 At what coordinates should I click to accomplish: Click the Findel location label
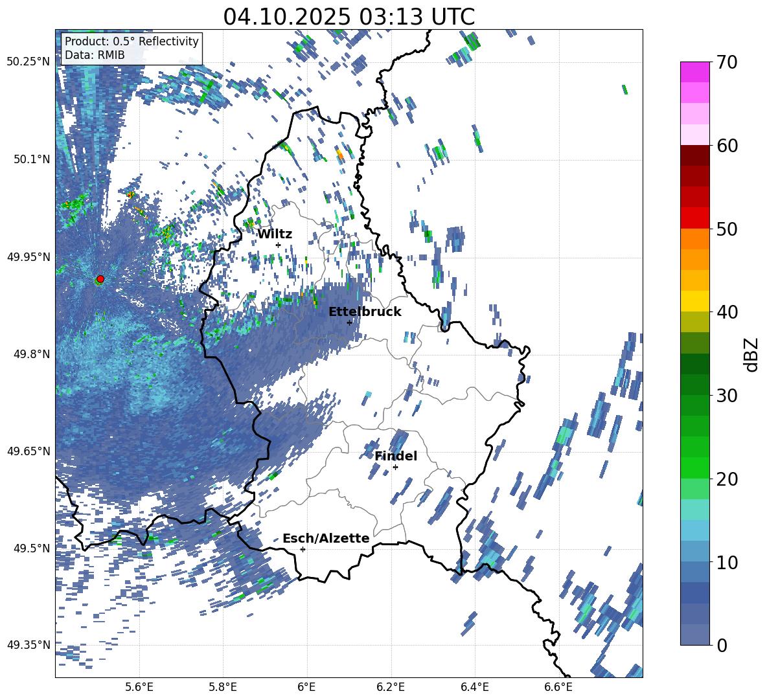396,456
